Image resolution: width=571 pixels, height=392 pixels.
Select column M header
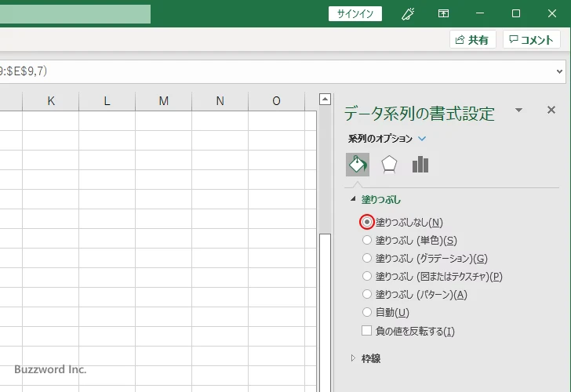point(163,101)
